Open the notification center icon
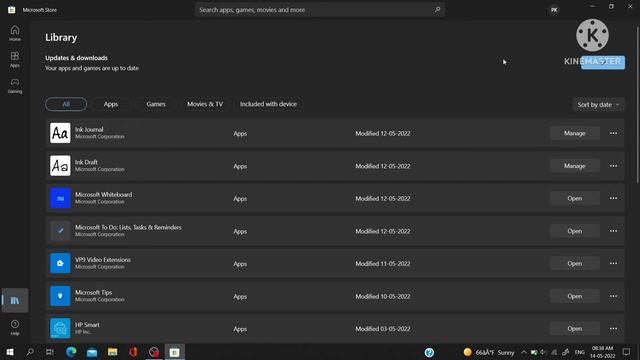This screenshot has width=640, height=360. [x=626, y=352]
